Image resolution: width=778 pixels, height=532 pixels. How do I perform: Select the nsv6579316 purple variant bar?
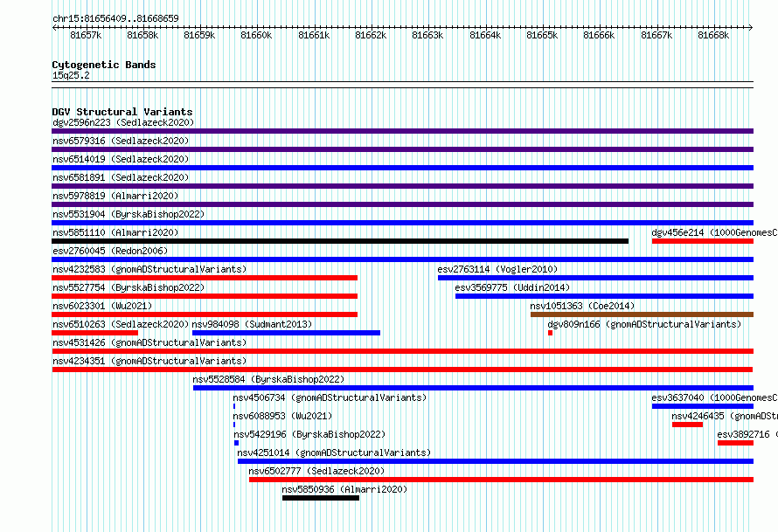point(402,149)
